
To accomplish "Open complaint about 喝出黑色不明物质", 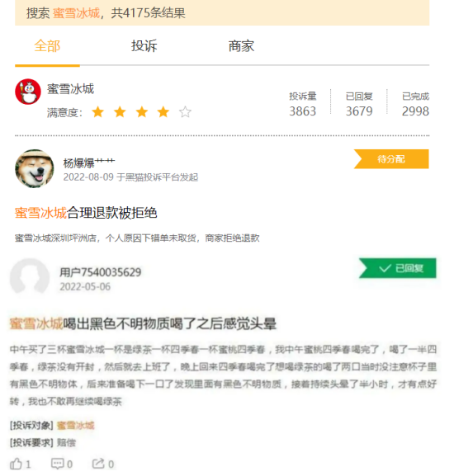I will [x=143, y=323].
